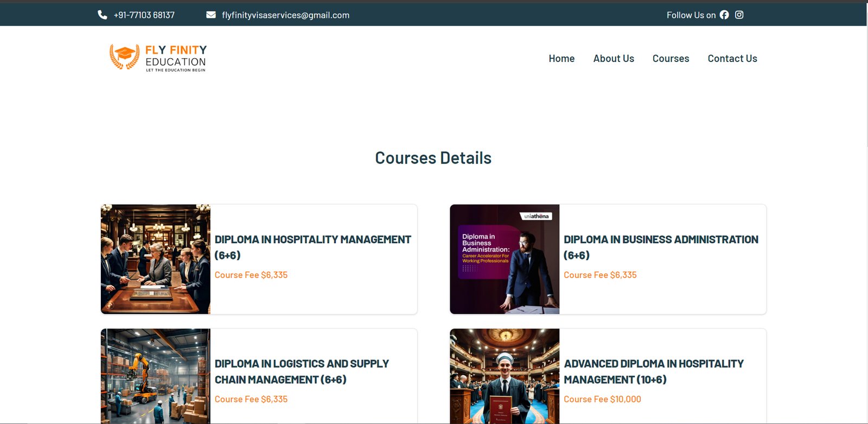This screenshot has width=868, height=424.
Task: Click the envelope email icon
Action: (x=211, y=15)
